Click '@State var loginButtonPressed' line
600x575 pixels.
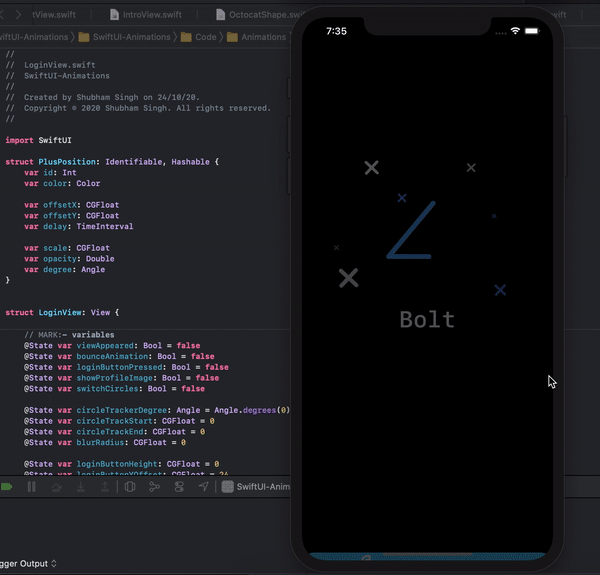(x=126, y=367)
